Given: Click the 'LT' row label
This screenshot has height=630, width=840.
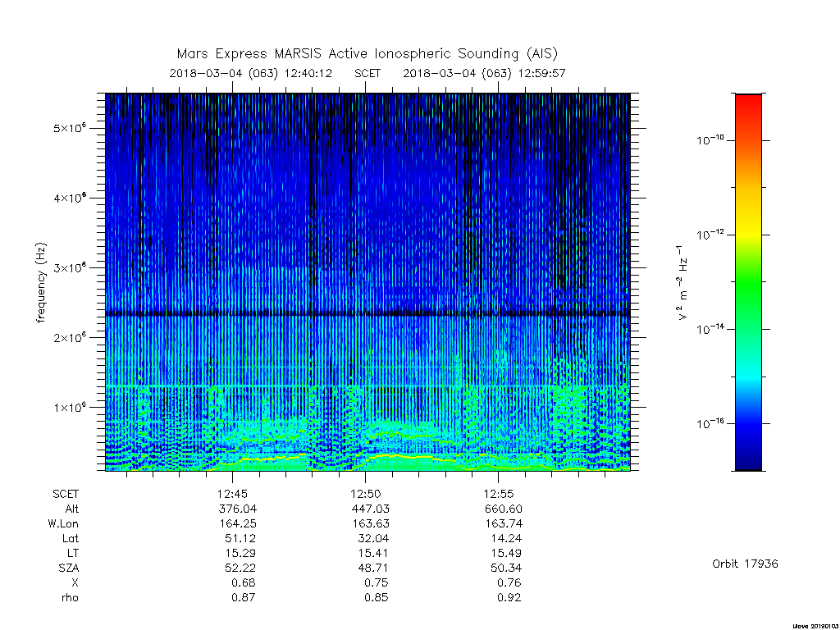Looking at the screenshot, I should pos(72,553).
